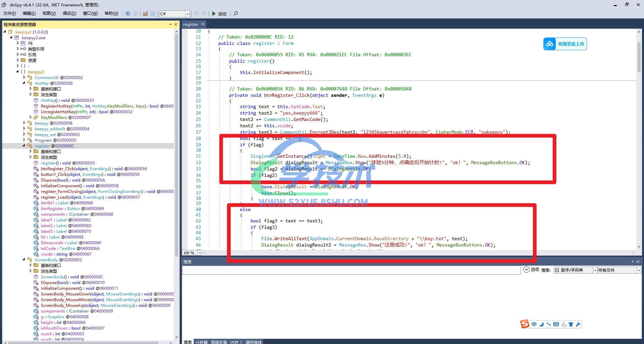This screenshot has height=344, width=644.
Task: Collapse the register class node
Action: [24, 146]
